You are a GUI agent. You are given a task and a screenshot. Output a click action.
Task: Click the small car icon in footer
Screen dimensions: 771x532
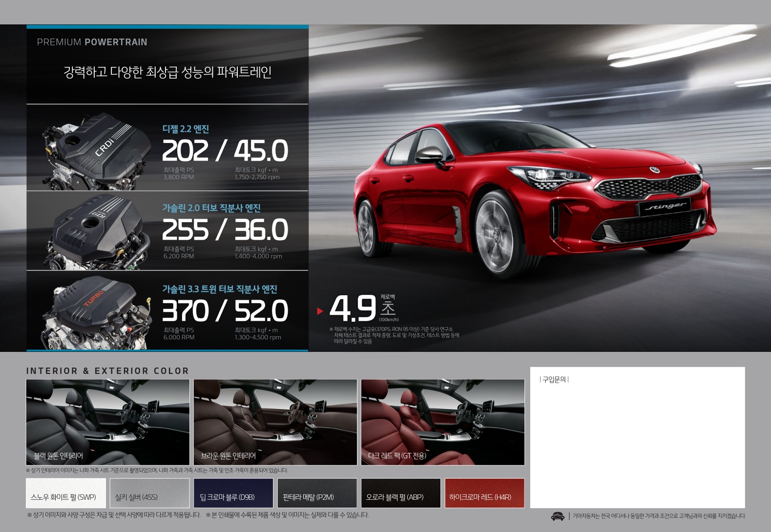tap(557, 516)
